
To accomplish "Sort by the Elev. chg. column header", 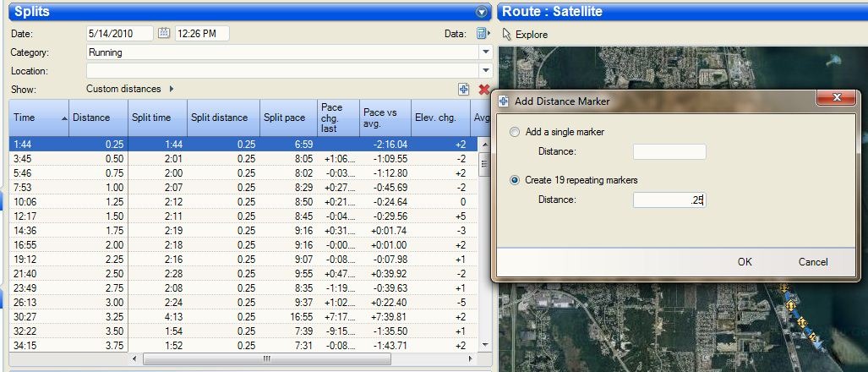I will tap(440, 118).
